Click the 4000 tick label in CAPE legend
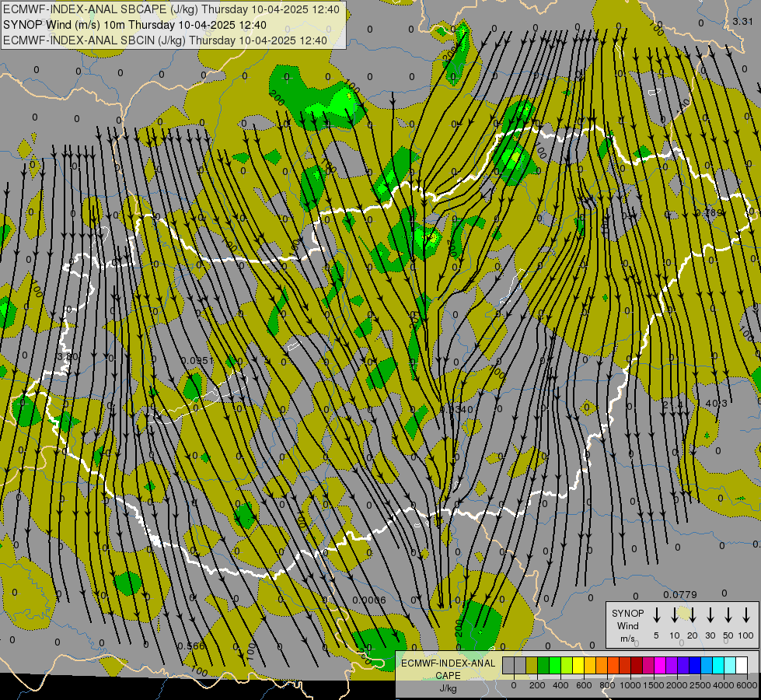Screen dimensions: 761x700 [x=724, y=685]
